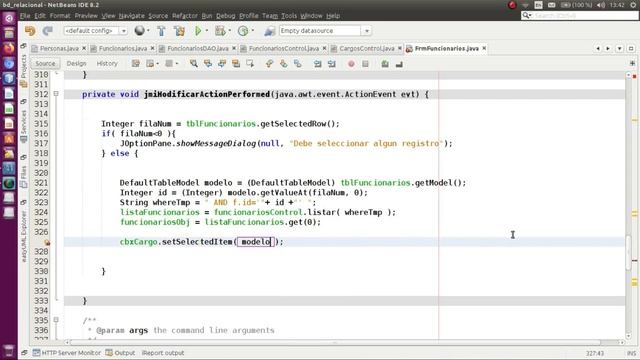This screenshot has height=360, width=640.
Task: Click the Last Edit icon in editor toolbar
Action: coord(136,64)
